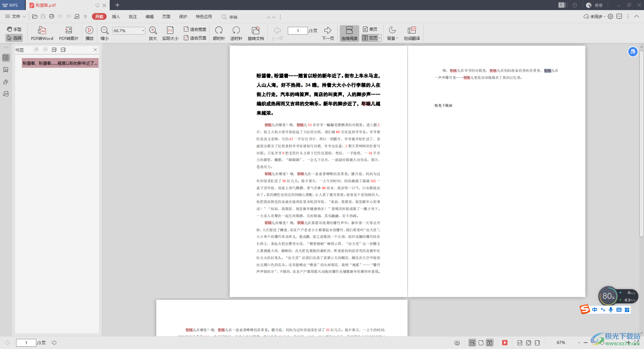Print the document via printer icon
Image resolution: width=644 pixels, height=349 pixels.
point(52,16)
